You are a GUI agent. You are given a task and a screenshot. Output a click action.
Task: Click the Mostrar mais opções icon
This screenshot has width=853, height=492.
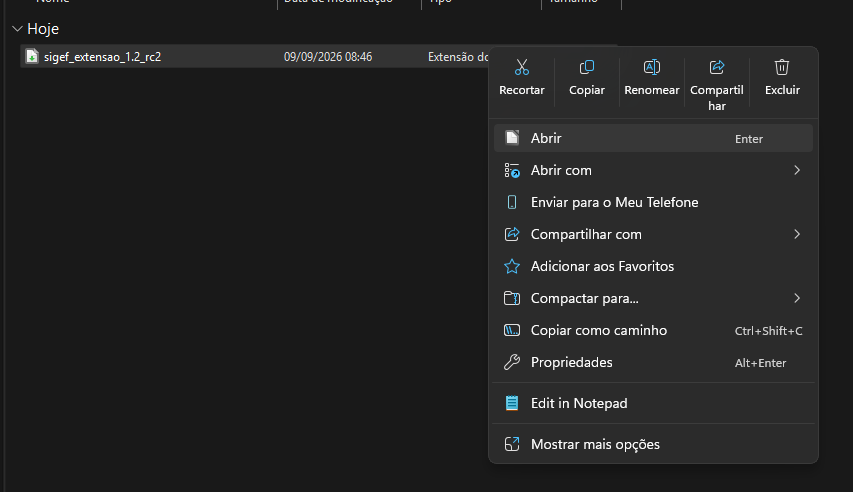[x=512, y=444]
